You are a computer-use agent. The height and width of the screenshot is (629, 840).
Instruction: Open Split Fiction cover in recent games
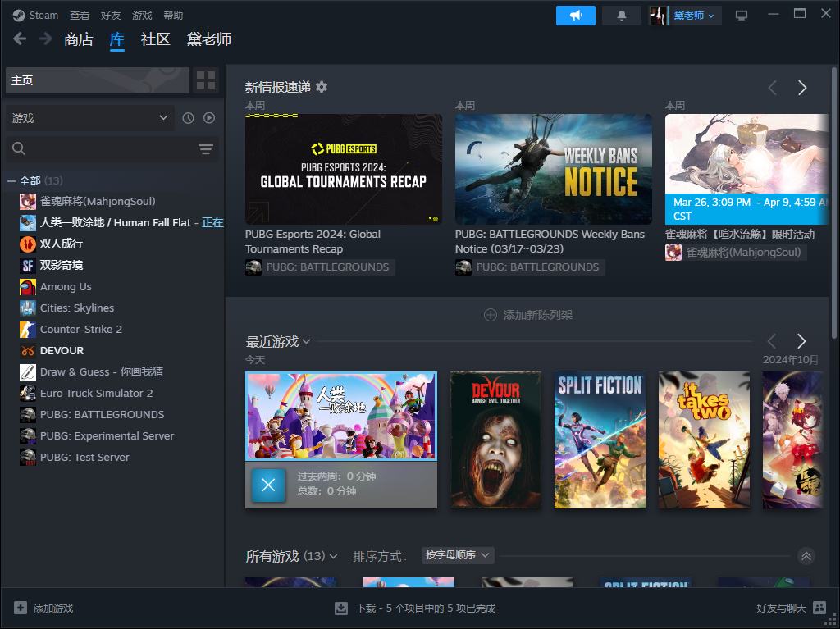(600, 440)
